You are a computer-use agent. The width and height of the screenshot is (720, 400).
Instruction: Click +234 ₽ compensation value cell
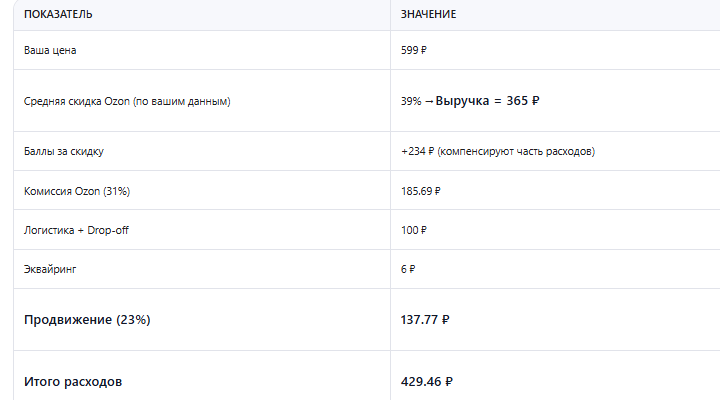pos(498,151)
